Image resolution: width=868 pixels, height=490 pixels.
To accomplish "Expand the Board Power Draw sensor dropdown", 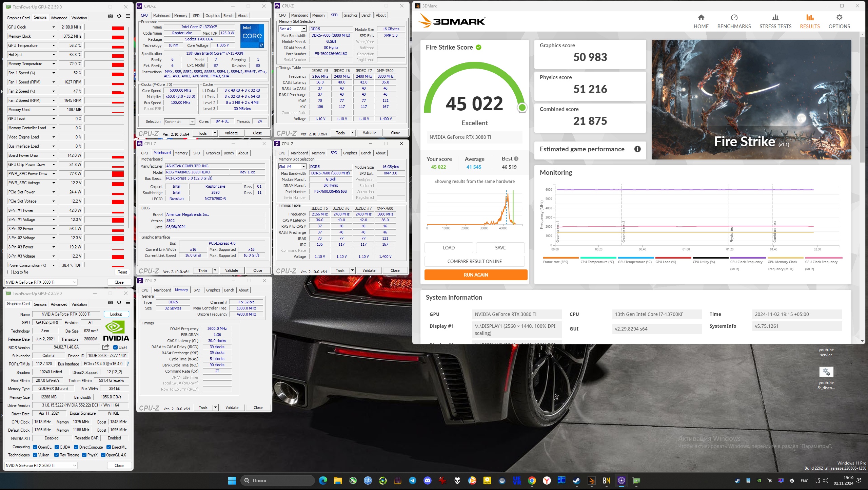I will (x=54, y=155).
